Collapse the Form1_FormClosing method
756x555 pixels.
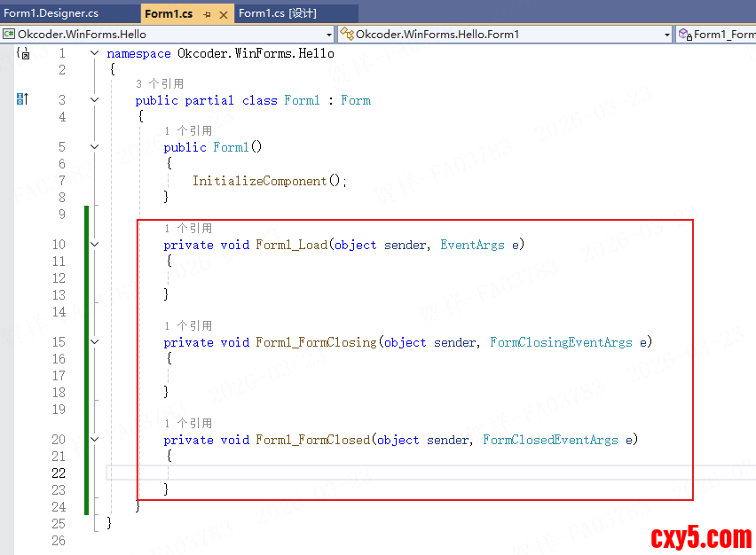(x=95, y=342)
